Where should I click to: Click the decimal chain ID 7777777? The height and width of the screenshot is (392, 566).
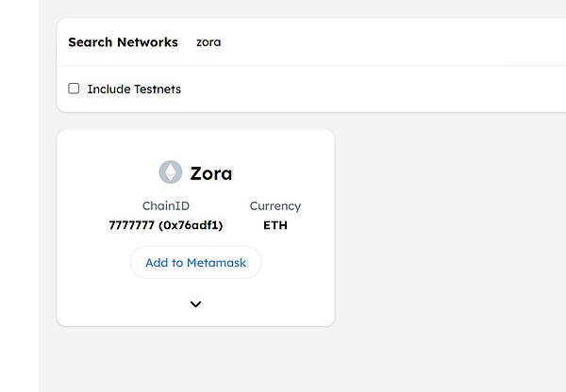(131, 225)
